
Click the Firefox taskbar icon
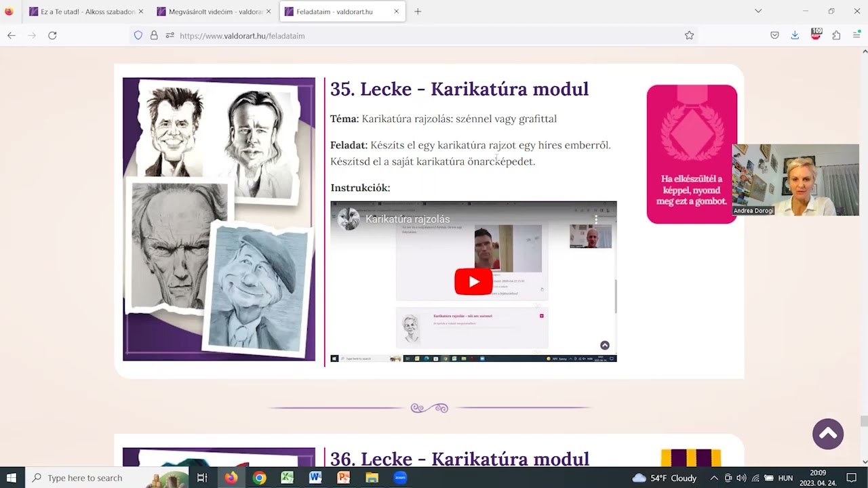tap(231, 478)
